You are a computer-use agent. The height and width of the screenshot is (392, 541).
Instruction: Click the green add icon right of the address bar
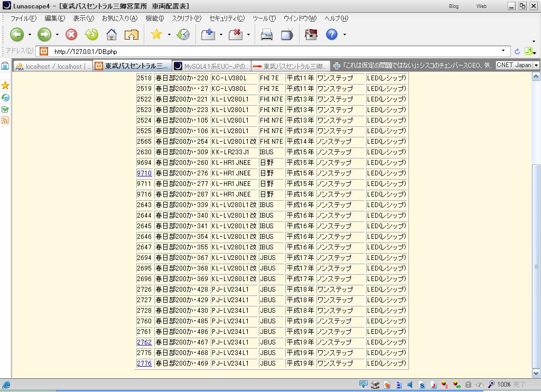[528, 51]
